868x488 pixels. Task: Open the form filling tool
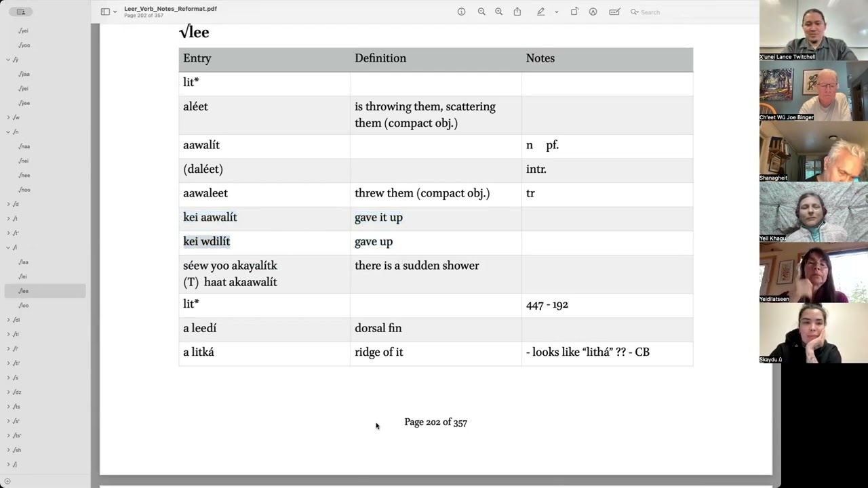click(614, 12)
